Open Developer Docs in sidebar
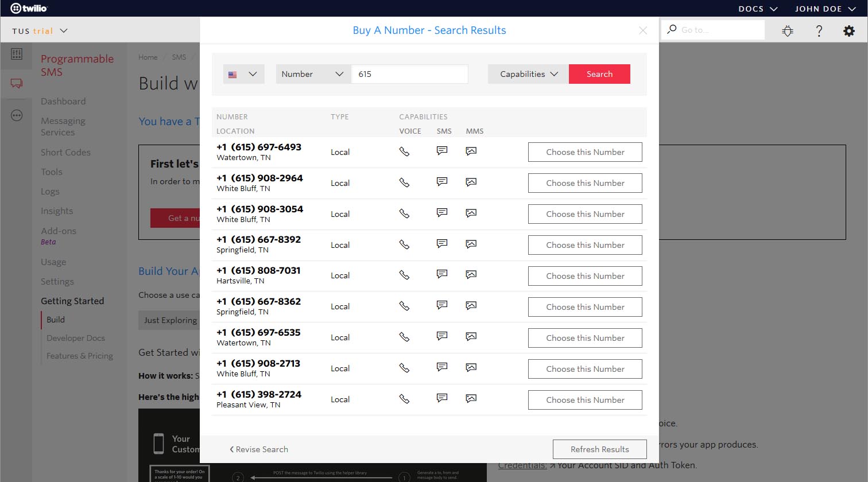Screen dimensions: 868x482 pyautogui.click(x=76, y=338)
